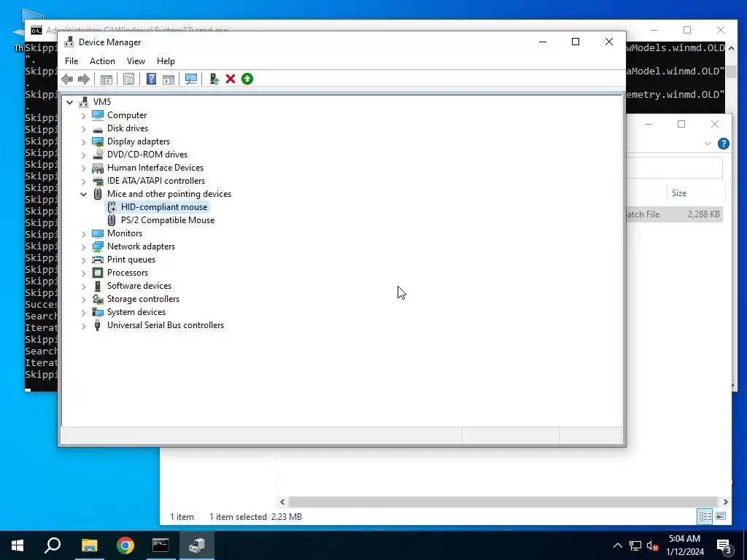747x560 pixels.
Task: Maximize the Device Manager window
Action: (576, 42)
